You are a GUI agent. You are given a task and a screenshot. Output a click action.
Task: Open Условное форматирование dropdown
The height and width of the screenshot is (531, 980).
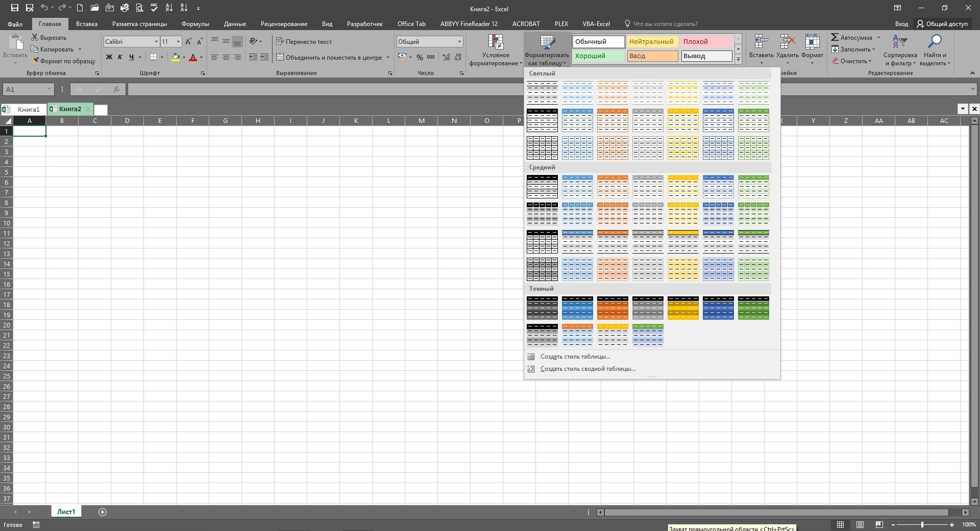(x=496, y=49)
